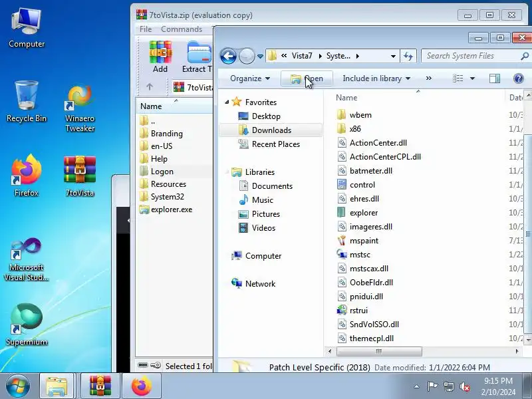Click the Vista7 breadcrumb segment

coord(302,56)
